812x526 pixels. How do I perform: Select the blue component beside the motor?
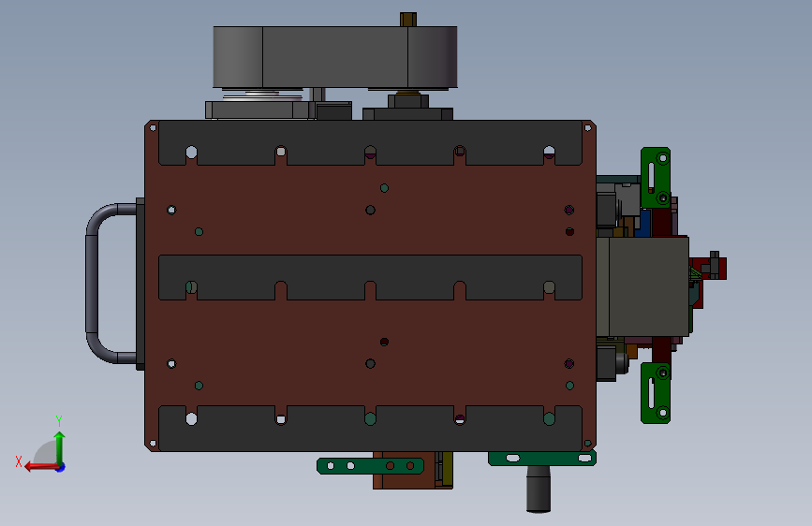[x=643, y=223]
